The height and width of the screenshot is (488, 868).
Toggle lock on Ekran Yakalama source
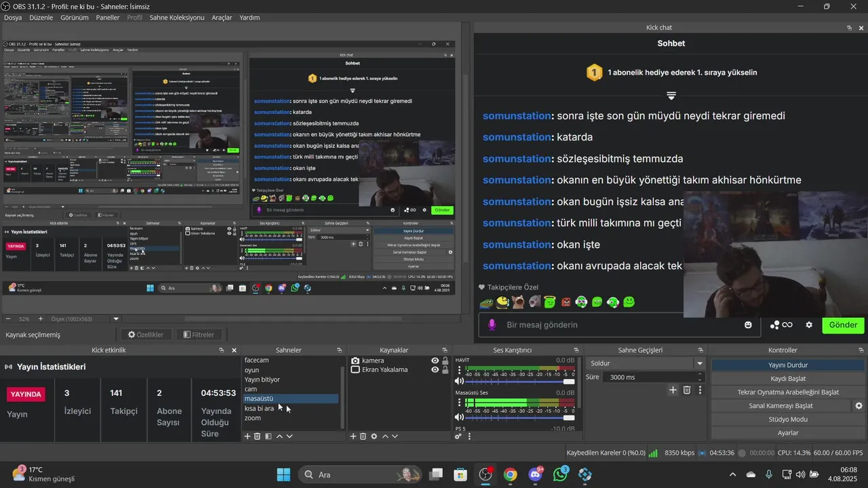[445, 370]
